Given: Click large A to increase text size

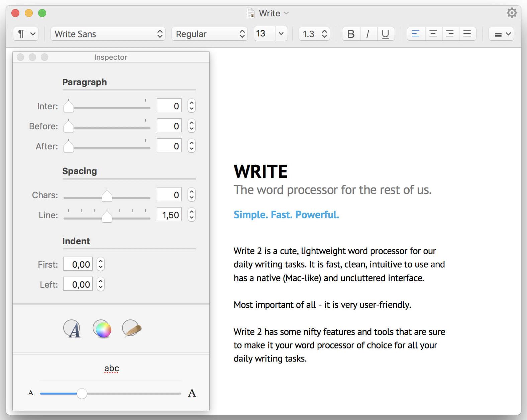Looking at the screenshot, I should click(192, 393).
